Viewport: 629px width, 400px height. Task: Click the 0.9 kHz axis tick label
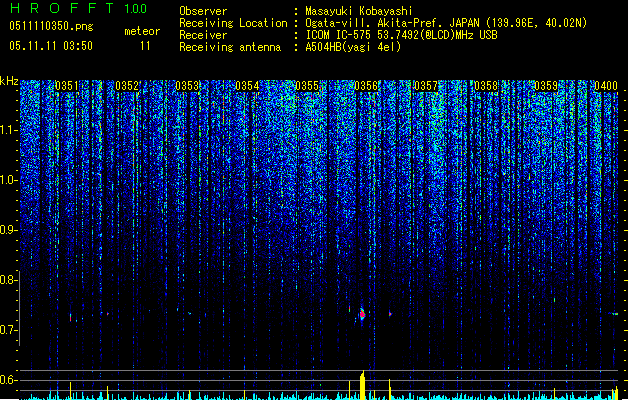8,230
